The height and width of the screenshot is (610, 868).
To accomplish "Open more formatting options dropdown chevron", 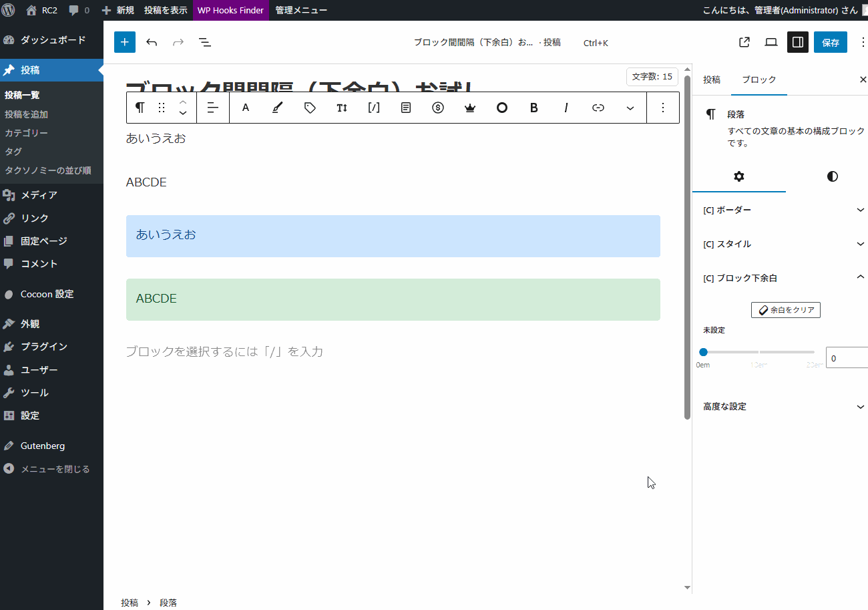I will click(x=630, y=108).
